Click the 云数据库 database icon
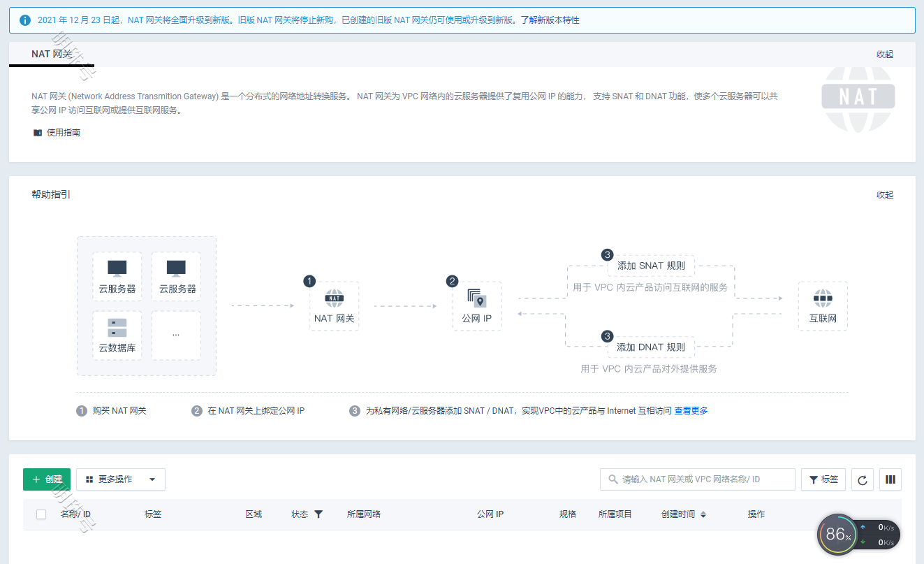 (117, 328)
